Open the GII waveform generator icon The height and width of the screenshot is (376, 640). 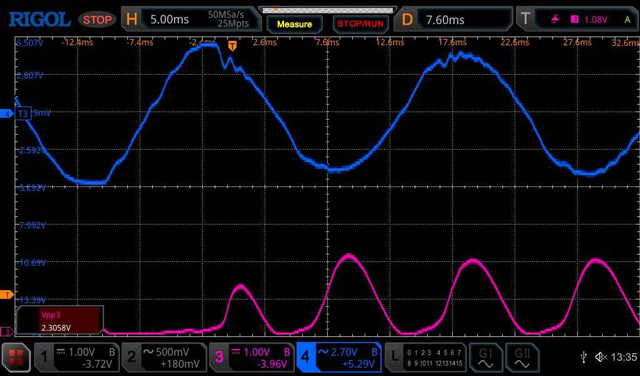522,358
